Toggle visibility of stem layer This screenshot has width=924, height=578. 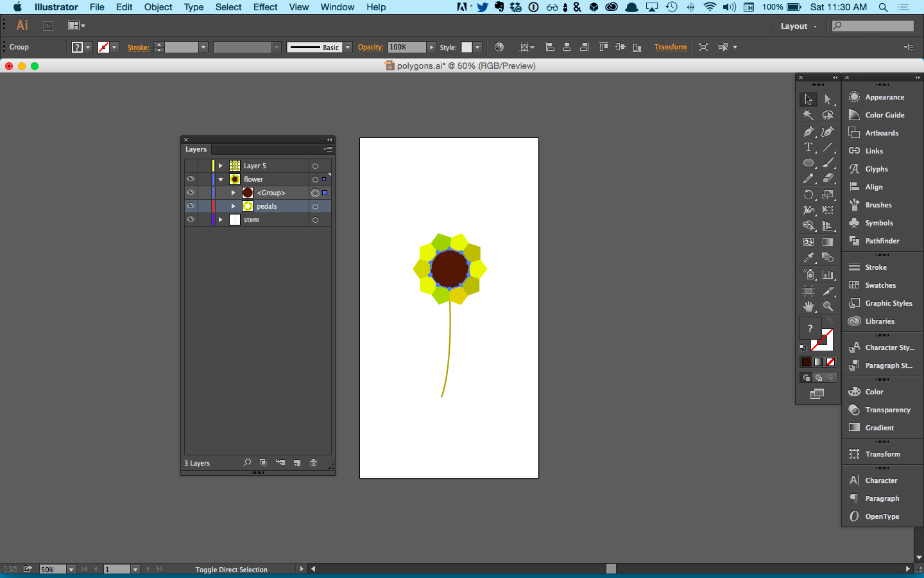[x=191, y=220]
